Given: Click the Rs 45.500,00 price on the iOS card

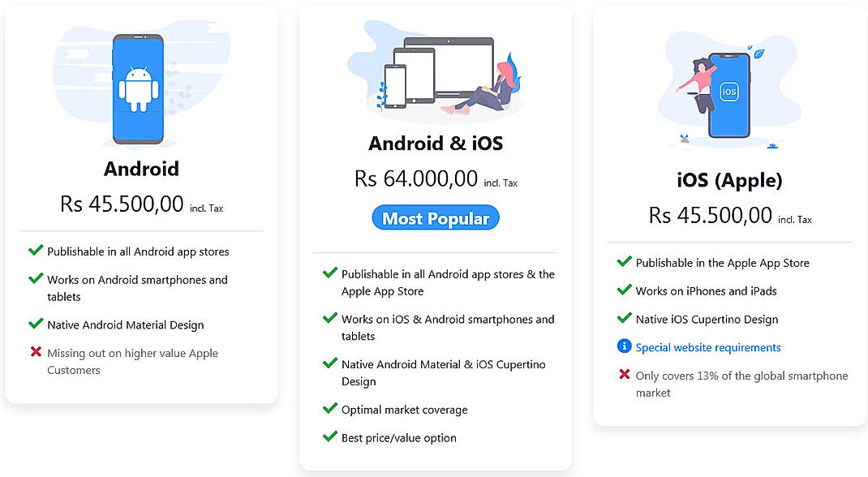Looking at the screenshot, I should pyautogui.click(x=710, y=215).
